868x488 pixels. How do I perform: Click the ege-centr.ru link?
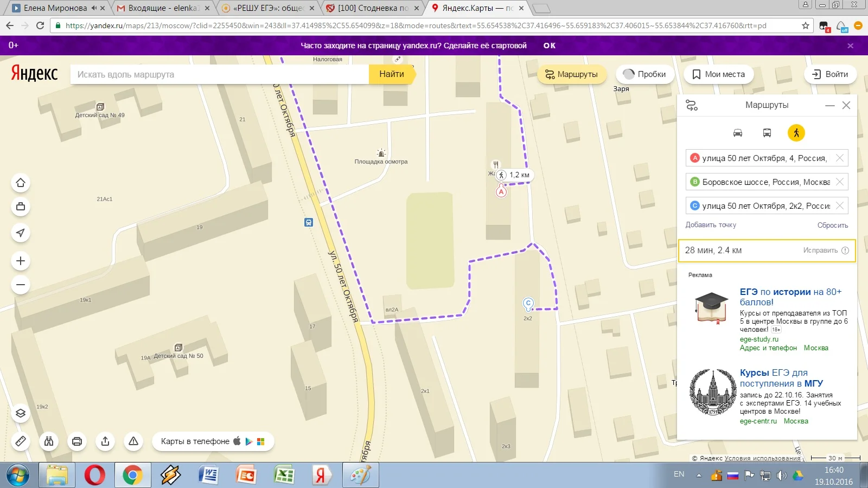coord(758,421)
